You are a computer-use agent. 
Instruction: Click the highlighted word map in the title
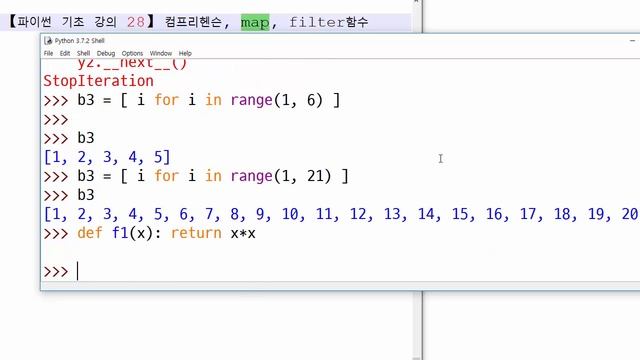[255, 22]
